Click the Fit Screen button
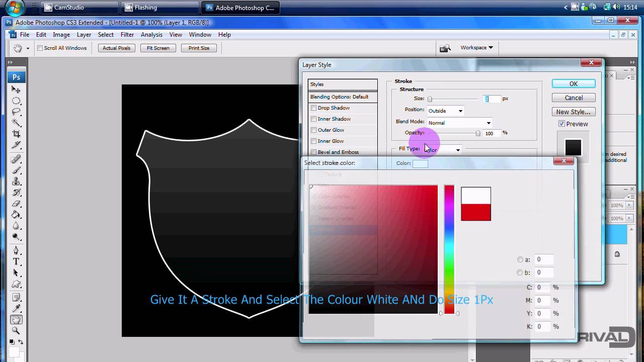644x362 pixels. 158,48
